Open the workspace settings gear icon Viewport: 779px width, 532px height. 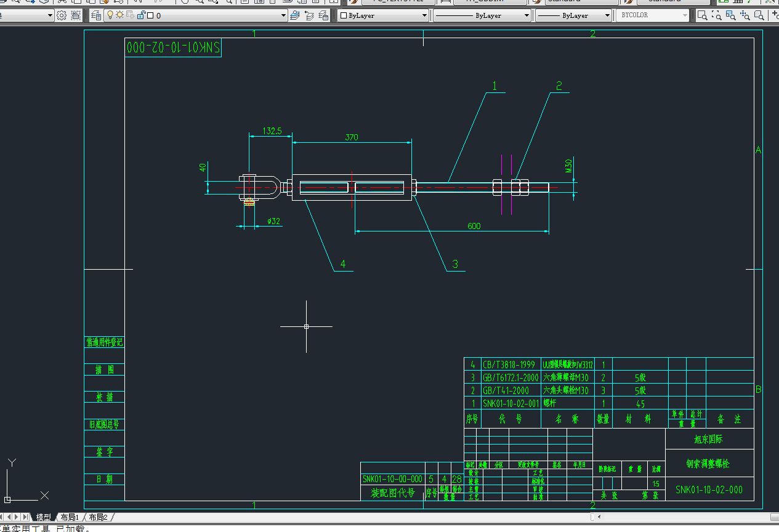(62, 15)
